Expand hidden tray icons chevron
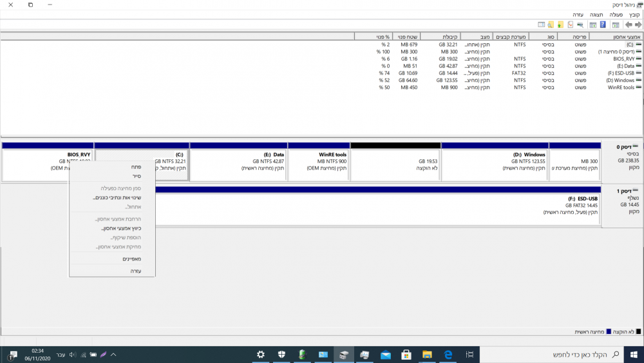Image resolution: width=644 pixels, height=363 pixels. click(113, 355)
